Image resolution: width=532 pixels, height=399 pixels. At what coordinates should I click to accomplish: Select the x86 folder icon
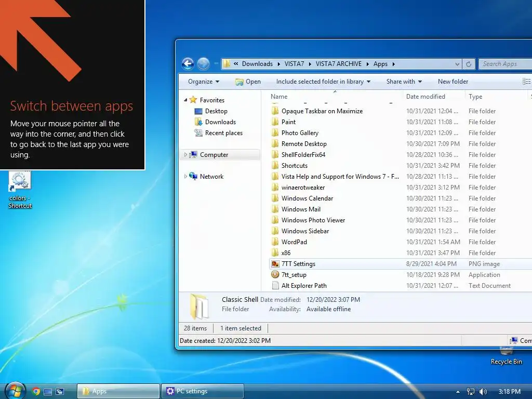(275, 253)
